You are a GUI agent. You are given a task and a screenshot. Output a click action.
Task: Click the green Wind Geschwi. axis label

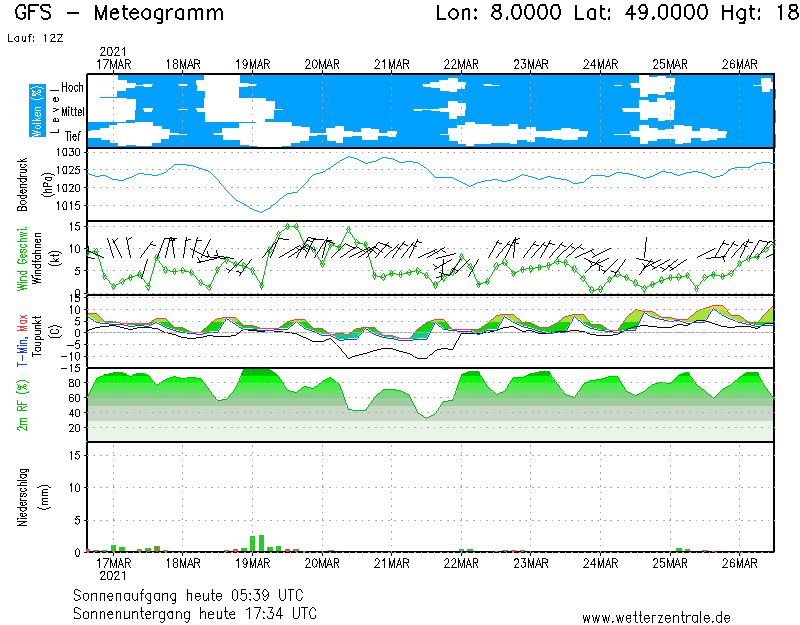tap(23, 257)
